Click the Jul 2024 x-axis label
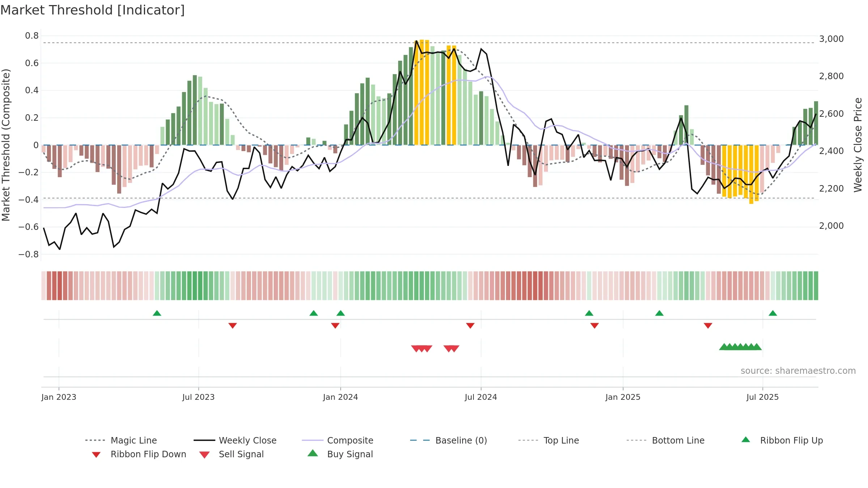 tap(481, 397)
